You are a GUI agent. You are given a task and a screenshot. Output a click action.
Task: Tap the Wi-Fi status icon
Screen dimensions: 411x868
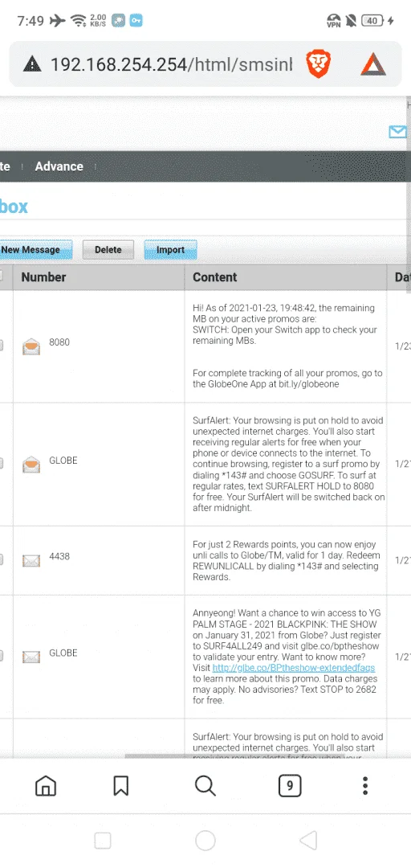79,21
